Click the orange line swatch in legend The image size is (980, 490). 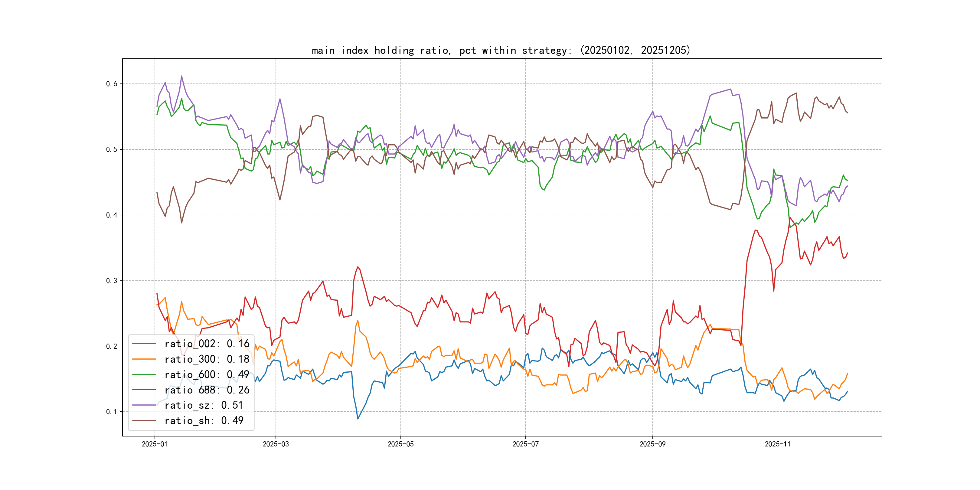[144, 359]
